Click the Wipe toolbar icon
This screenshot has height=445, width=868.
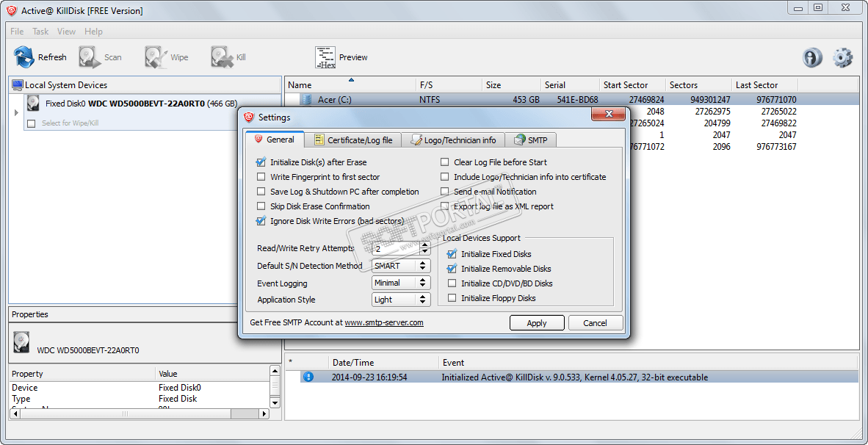(156, 57)
